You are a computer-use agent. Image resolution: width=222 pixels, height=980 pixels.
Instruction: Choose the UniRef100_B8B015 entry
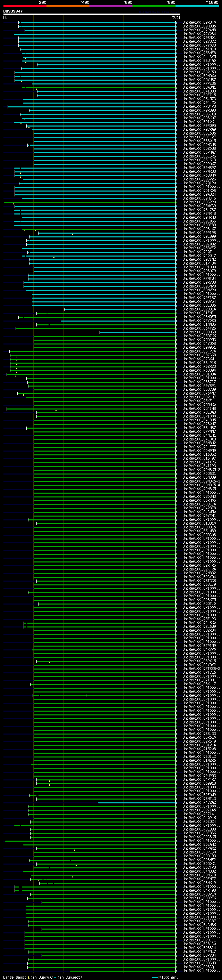[199, 141]
